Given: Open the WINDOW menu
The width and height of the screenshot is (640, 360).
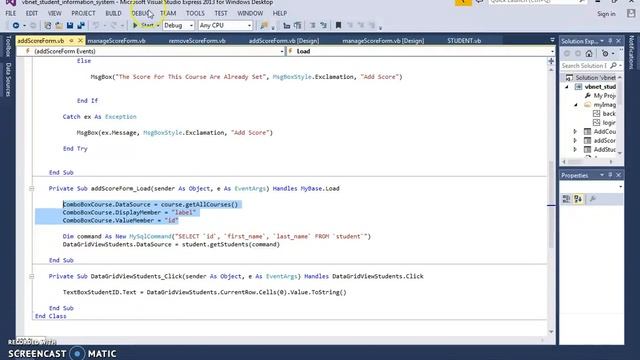Looking at the screenshot, I should pos(250,13).
